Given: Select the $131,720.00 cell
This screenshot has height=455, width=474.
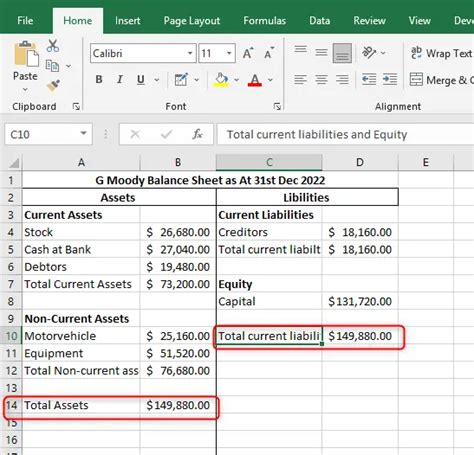Looking at the screenshot, I should 360,302.
